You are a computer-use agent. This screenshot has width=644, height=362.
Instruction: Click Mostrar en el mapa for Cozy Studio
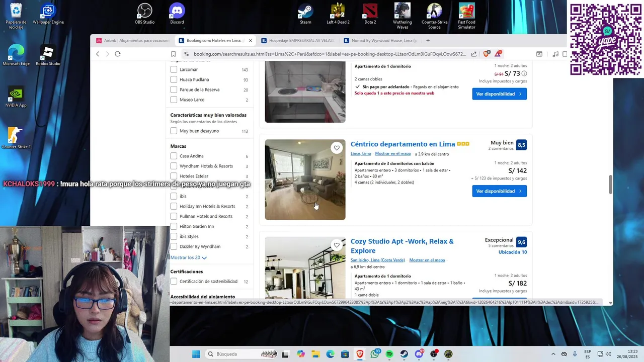pos(427,260)
